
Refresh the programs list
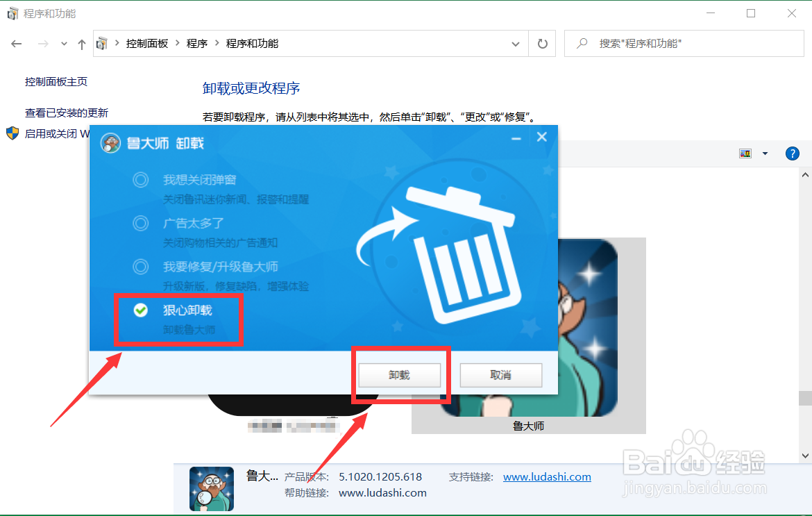click(542, 44)
